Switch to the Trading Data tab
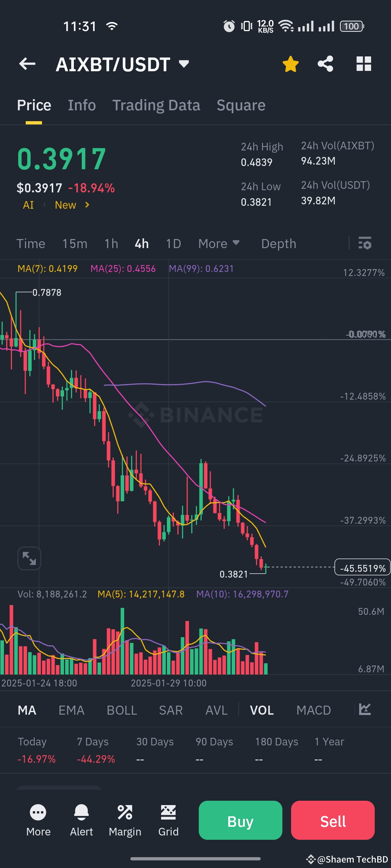 [x=156, y=105]
